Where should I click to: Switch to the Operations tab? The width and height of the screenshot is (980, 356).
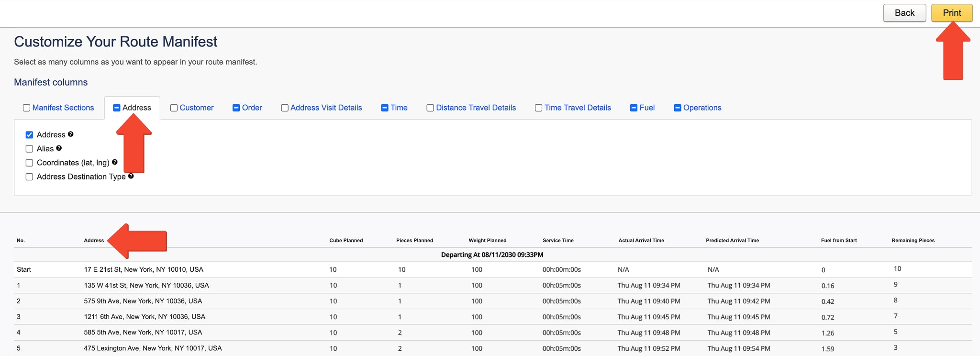[702, 108]
